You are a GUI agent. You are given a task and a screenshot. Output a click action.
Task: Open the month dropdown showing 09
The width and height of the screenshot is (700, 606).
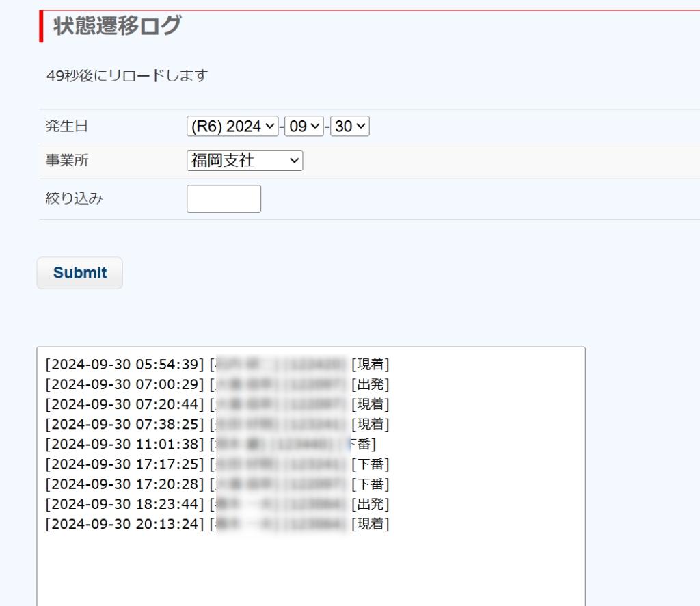pyautogui.click(x=304, y=127)
